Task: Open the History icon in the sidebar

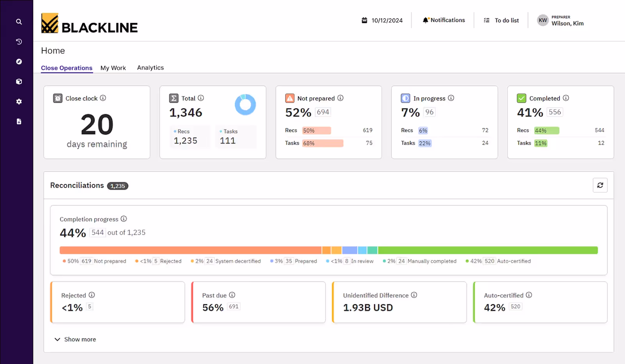Action: coord(18,41)
